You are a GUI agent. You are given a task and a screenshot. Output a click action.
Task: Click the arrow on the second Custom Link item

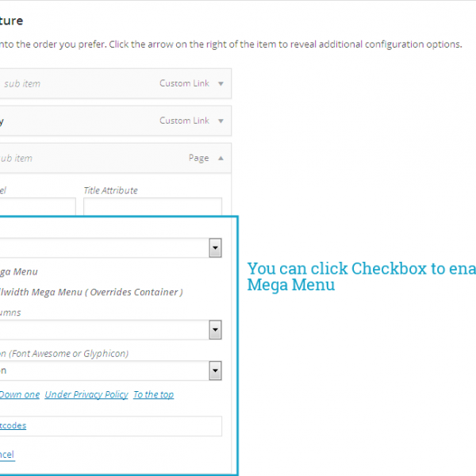pos(221,121)
